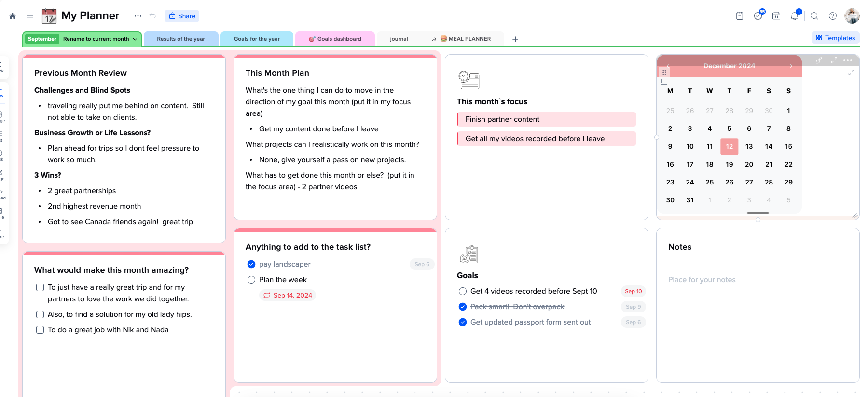Open the Templates button
The image size is (868, 397).
835,38
